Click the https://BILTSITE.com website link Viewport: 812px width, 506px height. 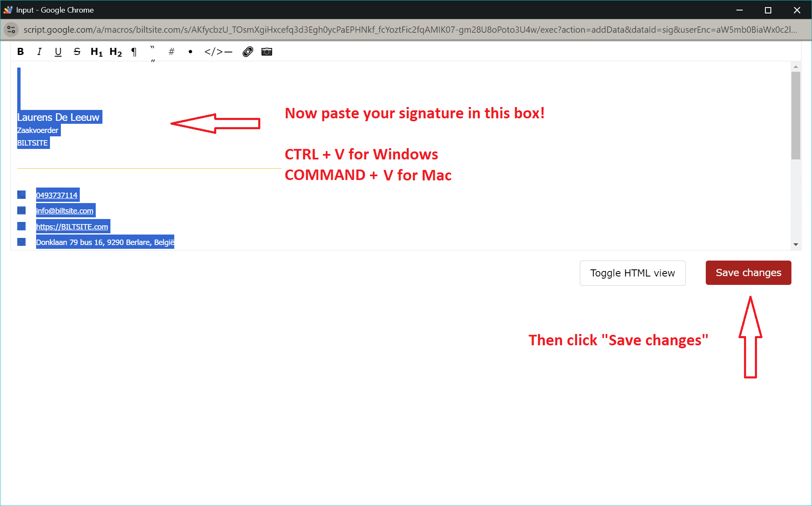point(72,226)
